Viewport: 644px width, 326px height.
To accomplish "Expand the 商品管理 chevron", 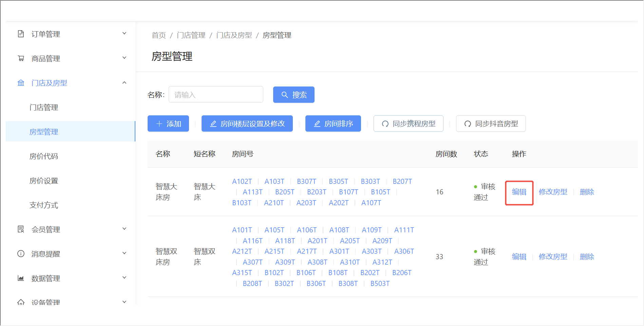I will 124,58.
